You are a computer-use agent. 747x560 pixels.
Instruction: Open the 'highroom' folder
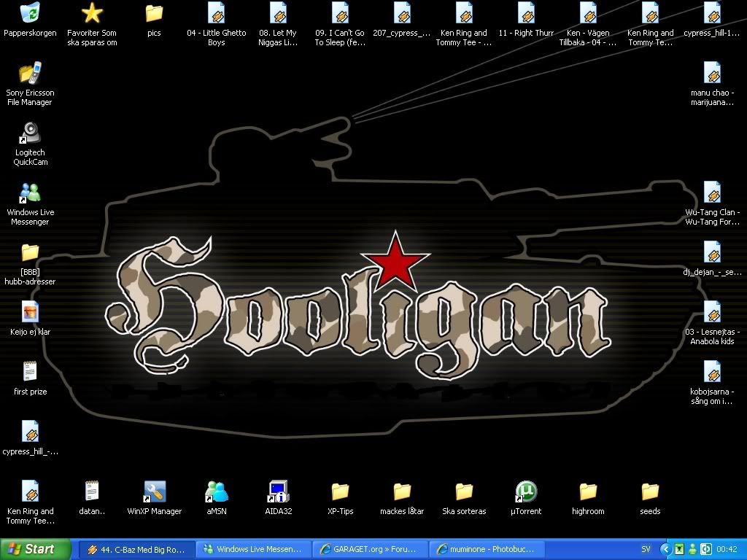(x=588, y=491)
